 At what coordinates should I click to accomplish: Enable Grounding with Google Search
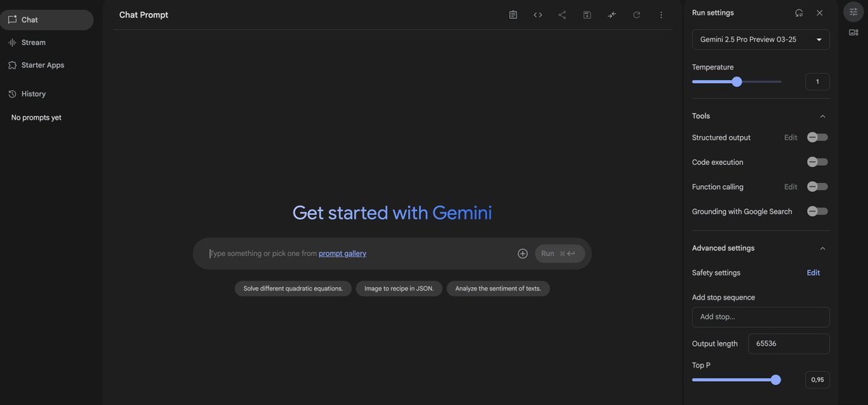point(817,211)
